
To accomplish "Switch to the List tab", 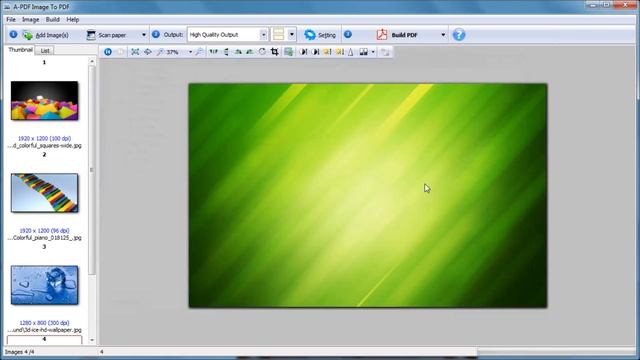I will pyautogui.click(x=45, y=51).
